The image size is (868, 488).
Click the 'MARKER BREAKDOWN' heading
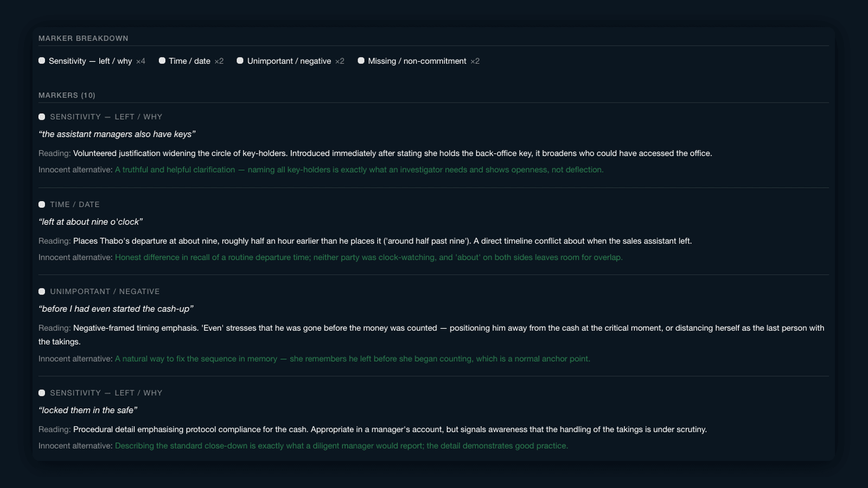[x=84, y=38]
